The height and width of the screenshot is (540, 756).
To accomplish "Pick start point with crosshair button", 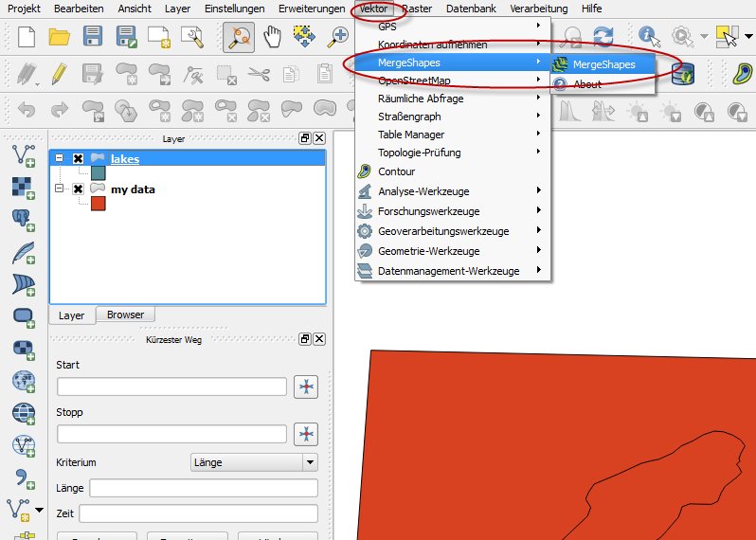I will (306, 387).
